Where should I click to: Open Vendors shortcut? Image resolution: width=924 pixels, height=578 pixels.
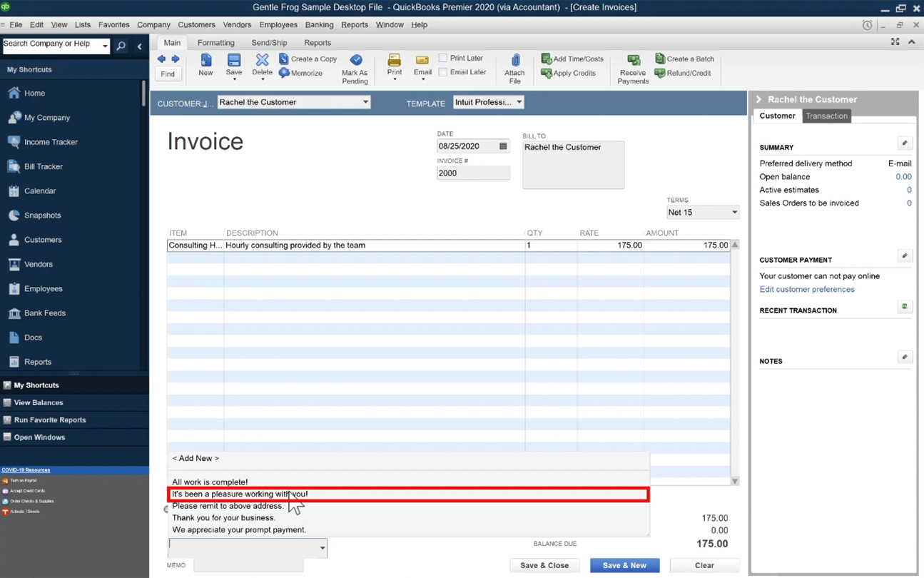click(x=31, y=264)
